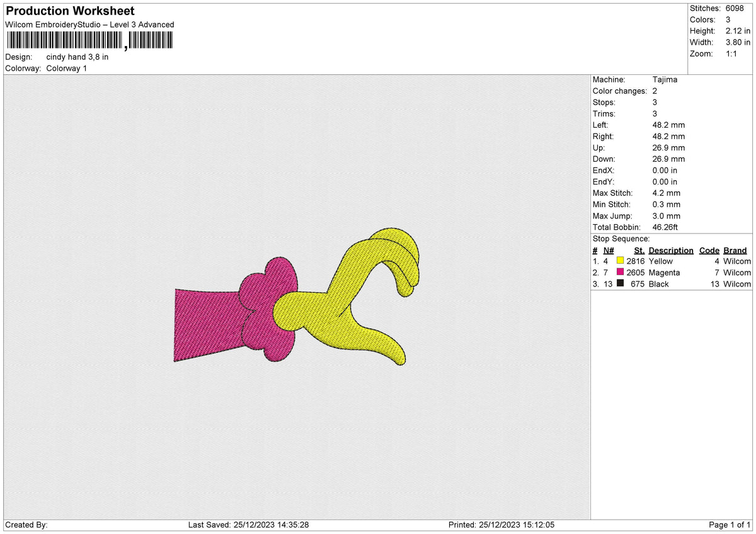Click the 'St.' column header

pyautogui.click(x=639, y=250)
